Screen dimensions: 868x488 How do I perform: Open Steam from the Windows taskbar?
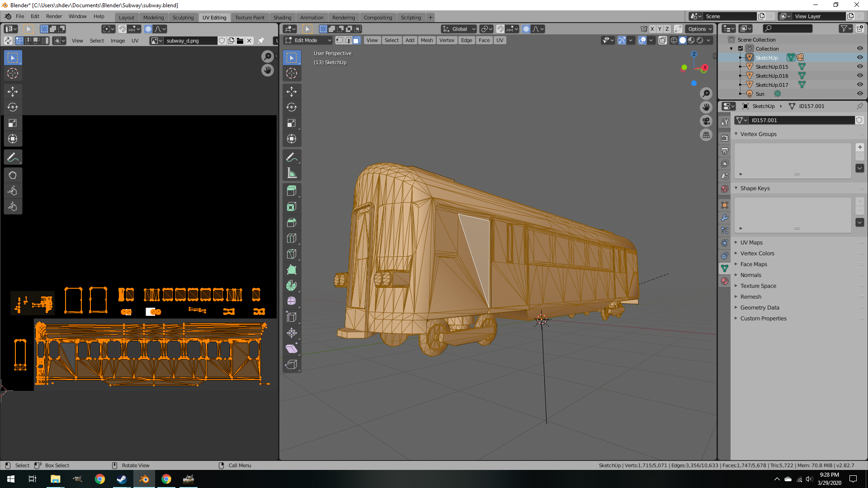122,479
